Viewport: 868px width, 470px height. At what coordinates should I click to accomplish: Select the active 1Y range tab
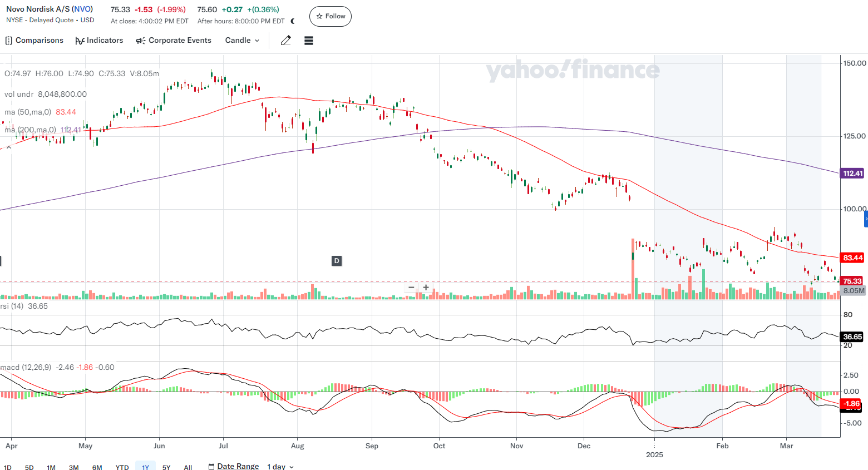click(x=145, y=467)
